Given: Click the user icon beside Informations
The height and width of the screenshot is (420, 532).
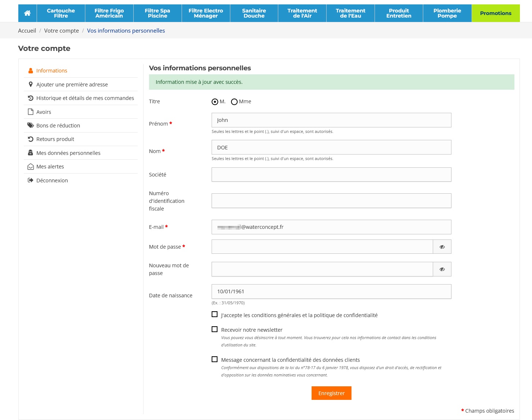Looking at the screenshot, I should coord(31,71).
